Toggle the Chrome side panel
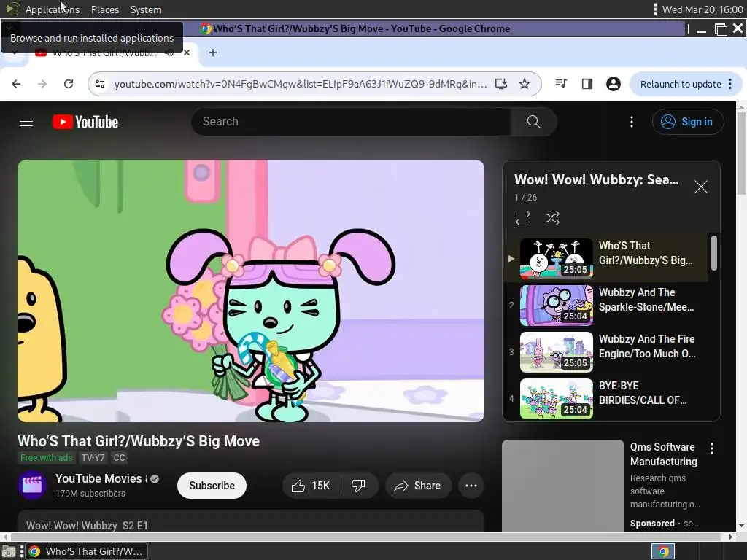Viewport: 747px width, 560px height. 587,84
